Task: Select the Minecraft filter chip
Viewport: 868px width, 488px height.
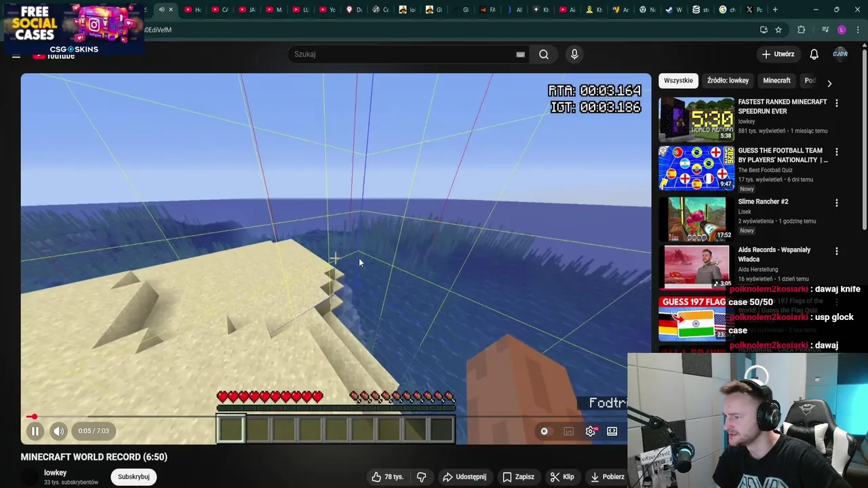Action: (776, 81)
